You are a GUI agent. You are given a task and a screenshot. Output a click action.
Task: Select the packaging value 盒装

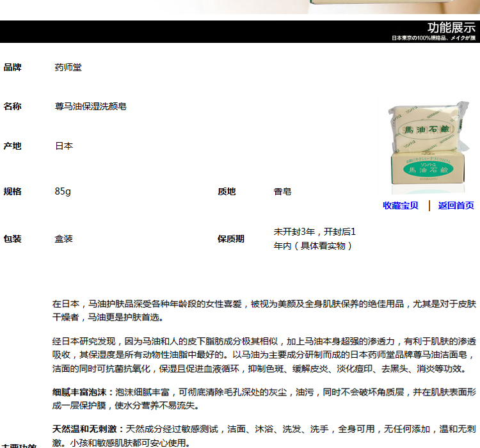(63, 239)
